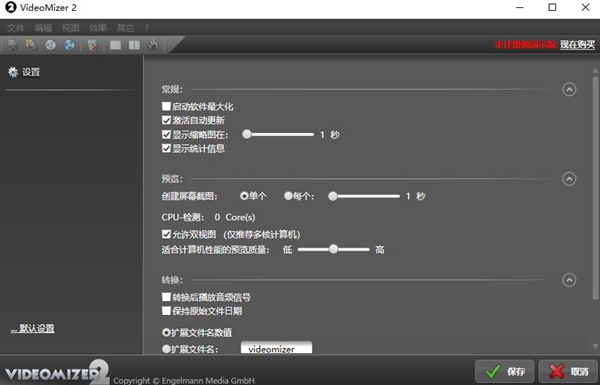Click the settings panel vertical scrollbar
This screenshot has width=600, height=385.
[x=595, y=188]
